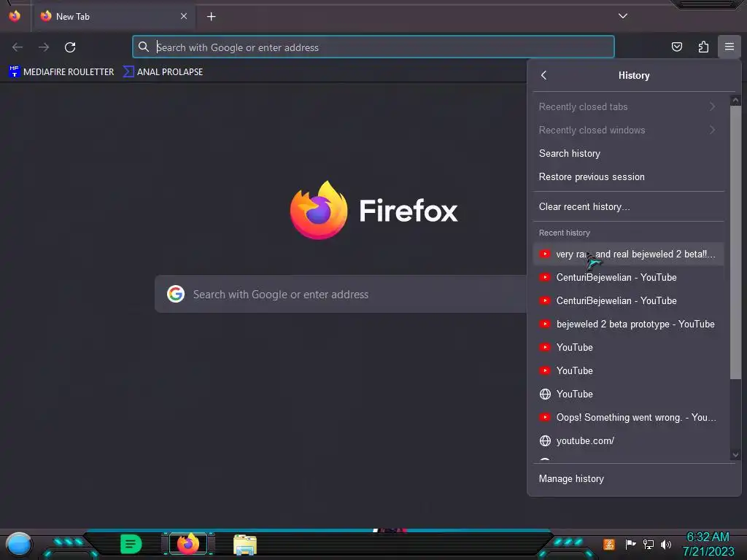This screenshot has width=747, height=560.
Task: Open the second bookmark in the bookmarks toolbar
Action: pos(163,72)
